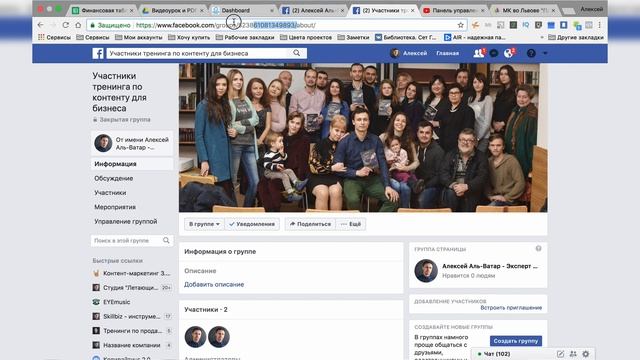Click Встроить приглашение link

(511, 308)
